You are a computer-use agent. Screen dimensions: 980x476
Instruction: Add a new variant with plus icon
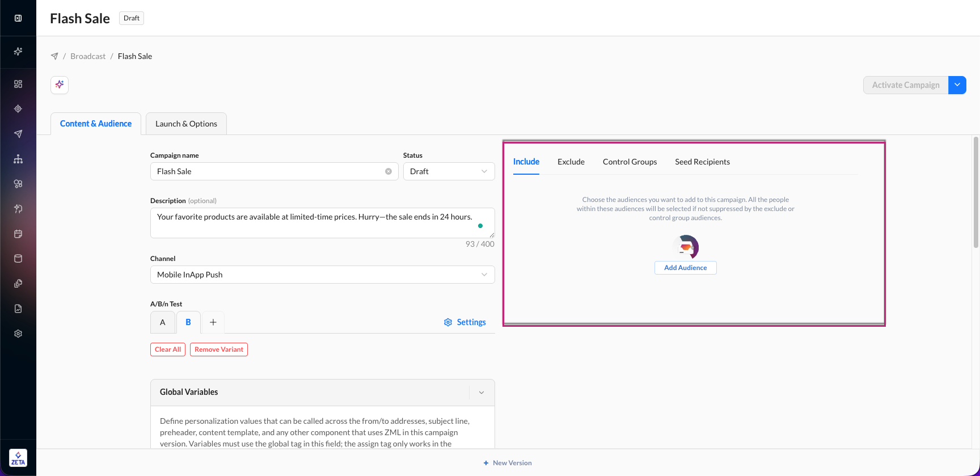coord(213,322)
